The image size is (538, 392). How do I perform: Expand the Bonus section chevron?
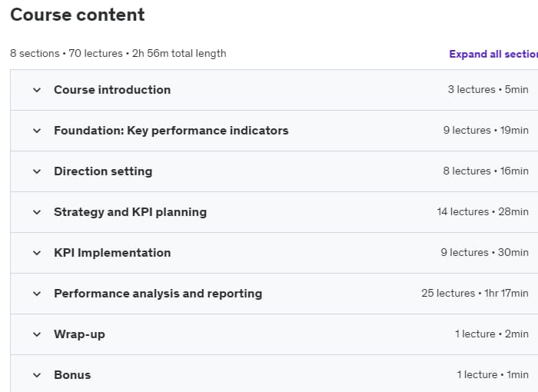click(37, 375)
